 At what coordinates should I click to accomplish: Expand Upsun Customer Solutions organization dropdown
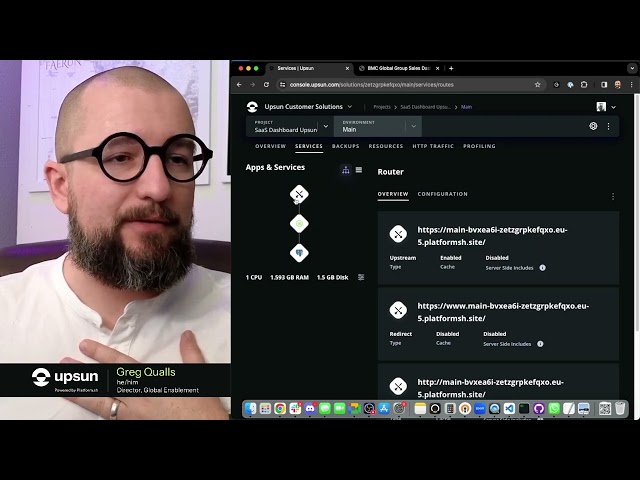point(350,107)
